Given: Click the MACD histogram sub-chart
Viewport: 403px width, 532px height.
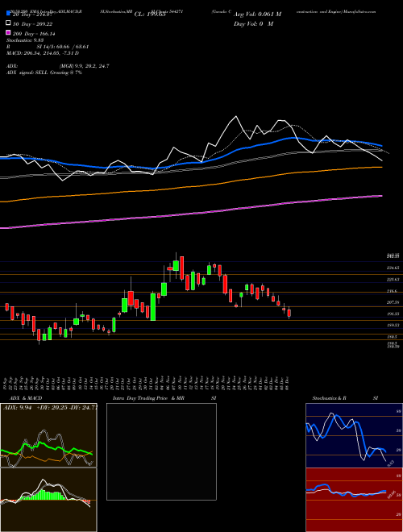Looking at the screenshot, I should point(48,500).
